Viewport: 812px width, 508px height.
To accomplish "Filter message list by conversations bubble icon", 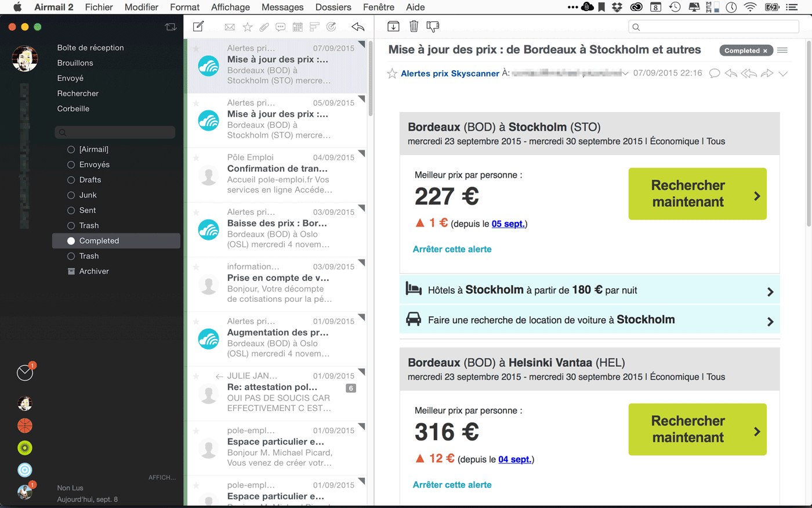I will 281,27.
